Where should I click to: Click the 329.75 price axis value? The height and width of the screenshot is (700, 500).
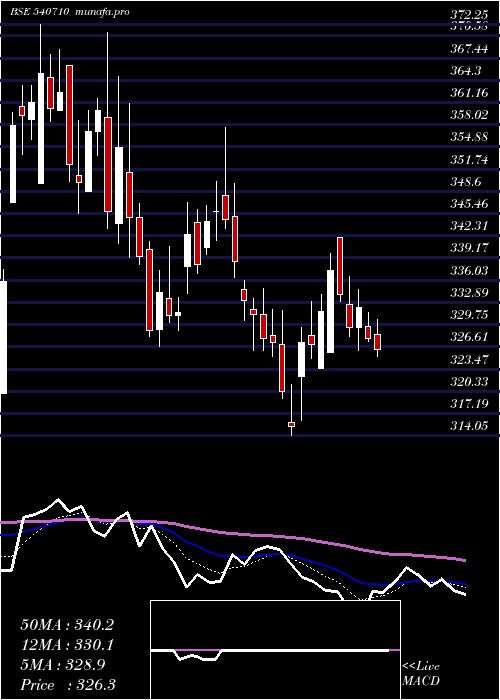tap(469, 315)
